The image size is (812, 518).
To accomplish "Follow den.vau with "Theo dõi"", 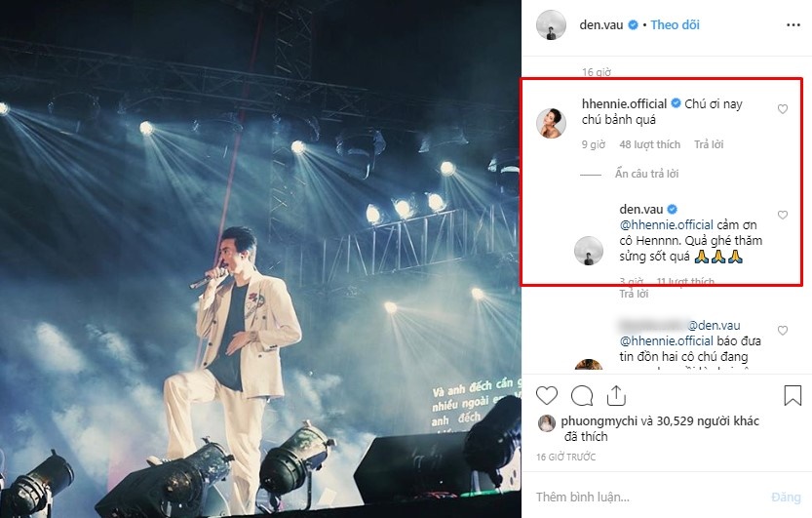I will pyautogui.click(x=676, y=25).
